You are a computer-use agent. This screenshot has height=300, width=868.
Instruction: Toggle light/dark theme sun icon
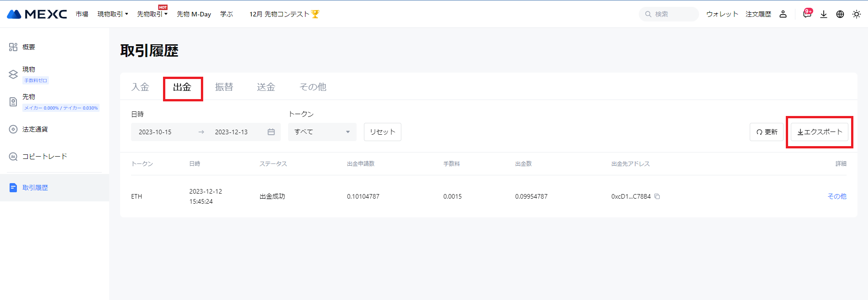pyautogui.click(x=857, y=14)
